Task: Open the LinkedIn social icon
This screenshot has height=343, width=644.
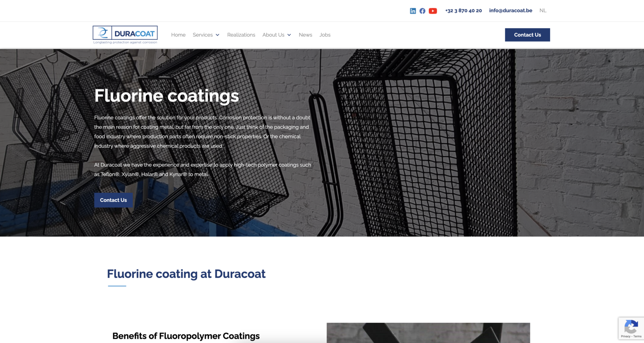Action: 413,11
